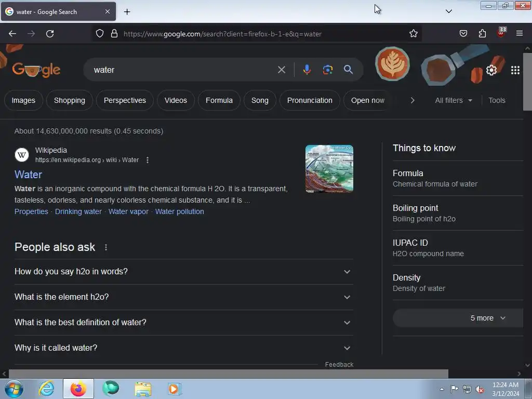Save page to Pocket
This screenshot has width=532, height=399.
463,34
